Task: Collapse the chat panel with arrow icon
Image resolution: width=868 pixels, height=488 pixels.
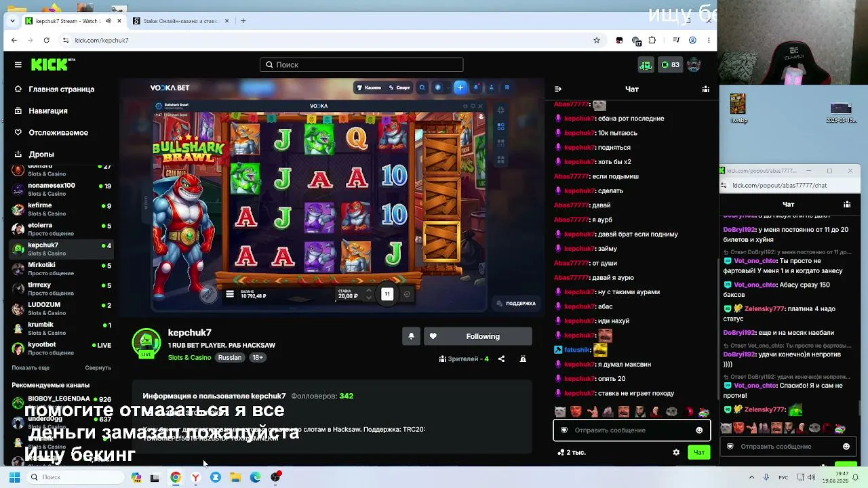Action: [558, 89]
